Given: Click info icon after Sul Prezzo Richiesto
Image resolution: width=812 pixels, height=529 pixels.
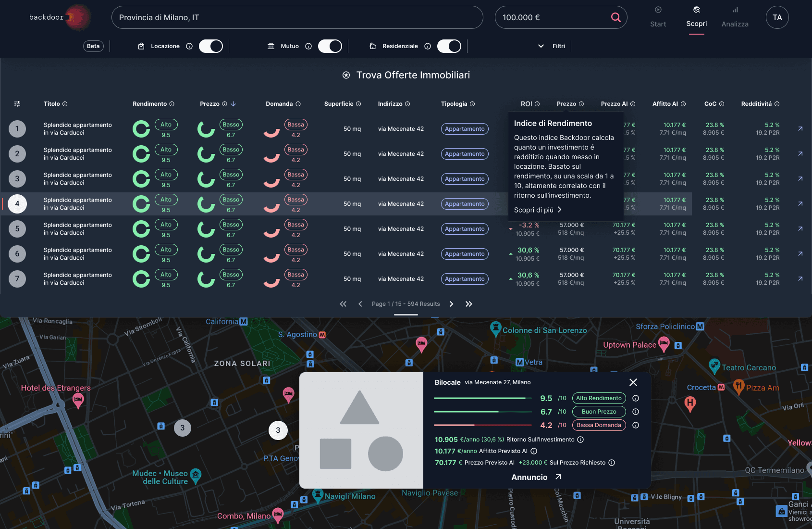Looking at the screenshot, I should (612, 463).
